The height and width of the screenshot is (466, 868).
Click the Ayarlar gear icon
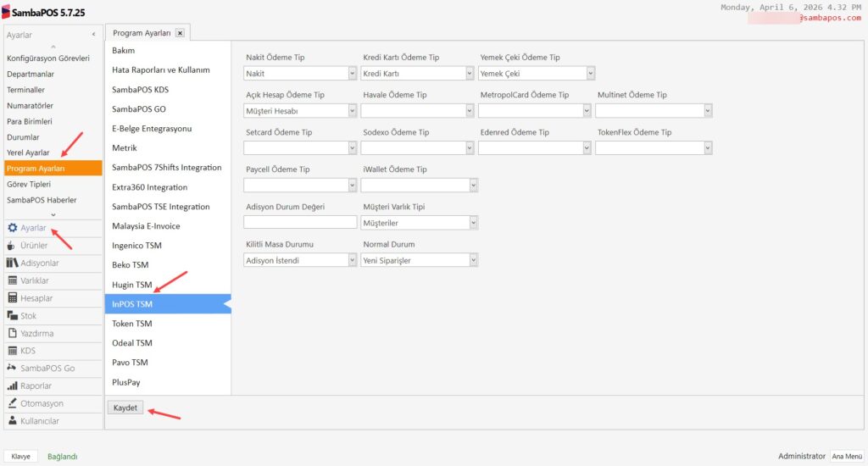(13, 228)
